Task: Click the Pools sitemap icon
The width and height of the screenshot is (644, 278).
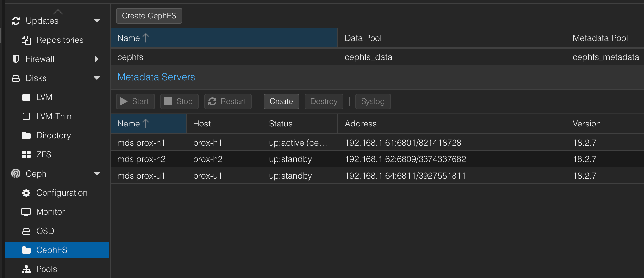Action: tap(26, 269)
